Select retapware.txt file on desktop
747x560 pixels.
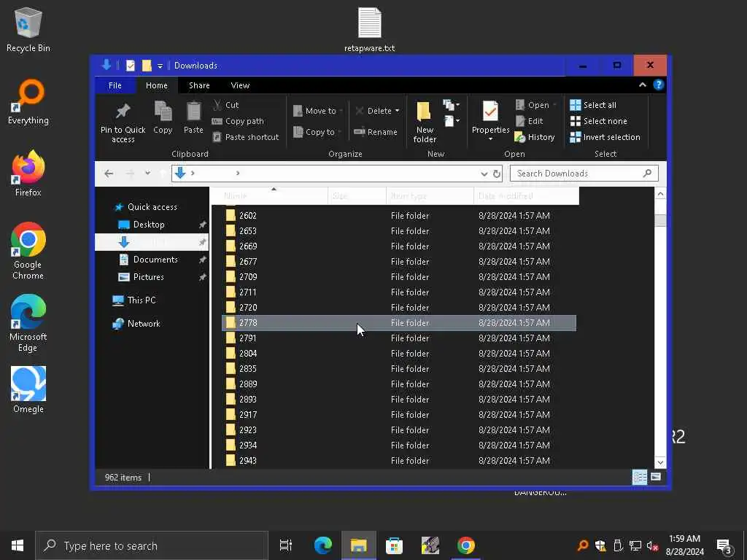pos(370,29)
